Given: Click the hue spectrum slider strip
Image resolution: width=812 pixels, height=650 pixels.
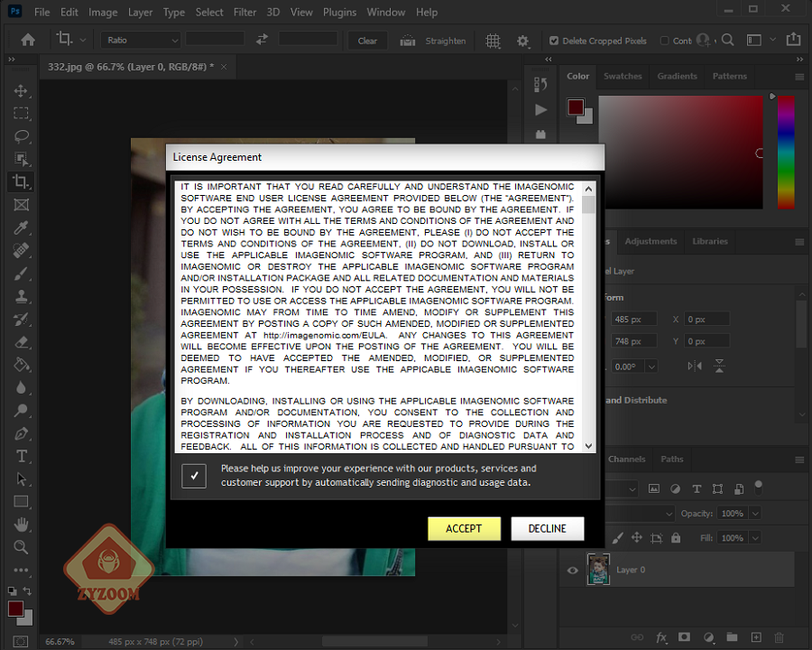Looking at the screenshot, I should (x=786, y=153).
